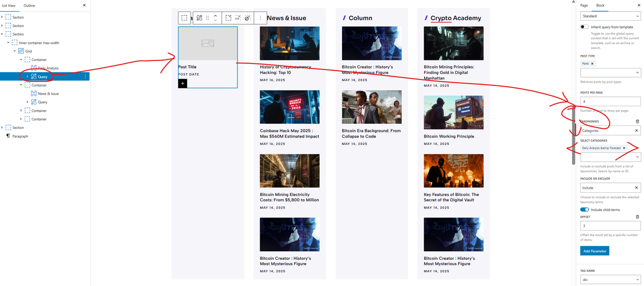The image size is (644, 286).
Task: Open block options three-dot menu
Action: 260,18
